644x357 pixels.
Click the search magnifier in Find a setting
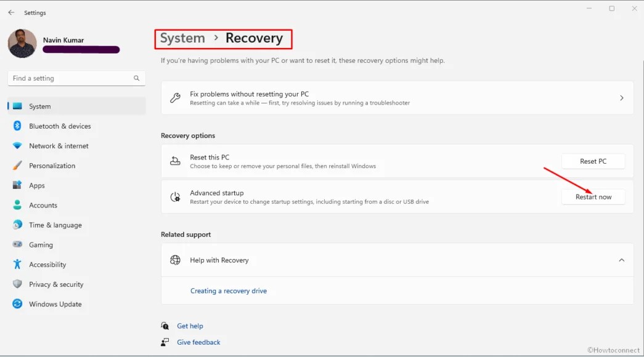(136, 78)
